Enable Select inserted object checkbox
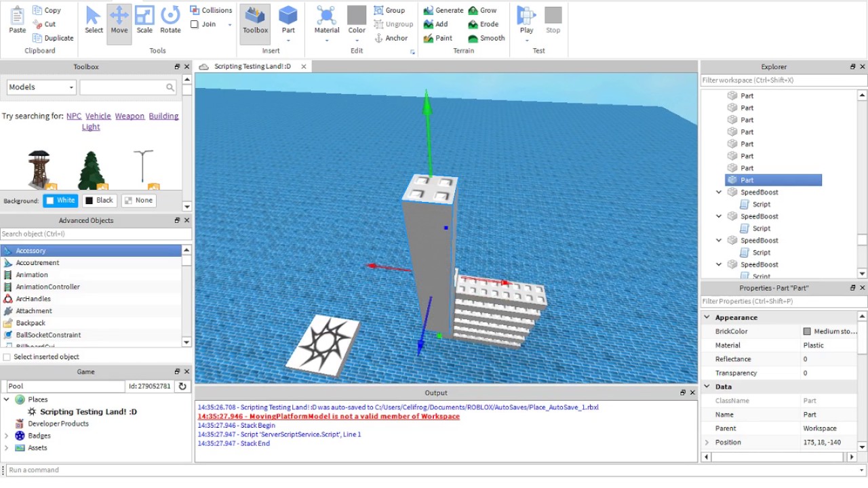This screenshot has height=488, width=868. [x=7, y=357]
